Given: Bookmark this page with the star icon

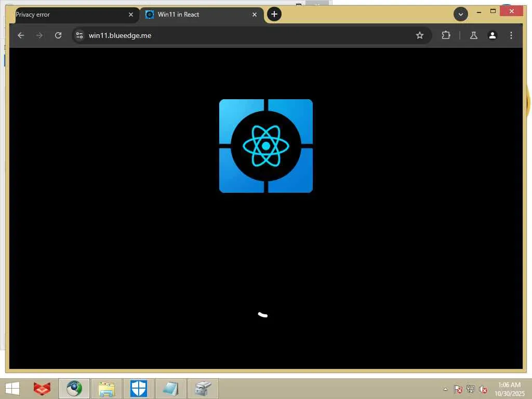Looking at the screenshot, I should coord(420,35).
